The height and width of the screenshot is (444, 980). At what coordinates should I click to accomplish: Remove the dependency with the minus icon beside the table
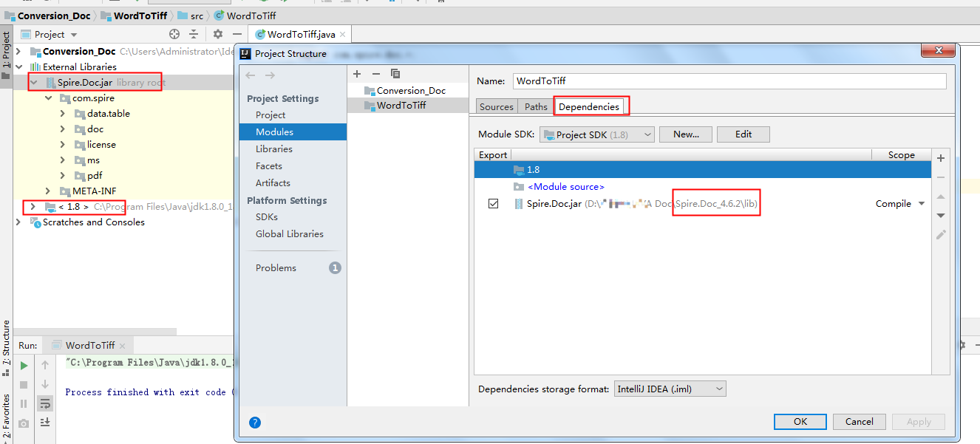click(x=941, y=177)
